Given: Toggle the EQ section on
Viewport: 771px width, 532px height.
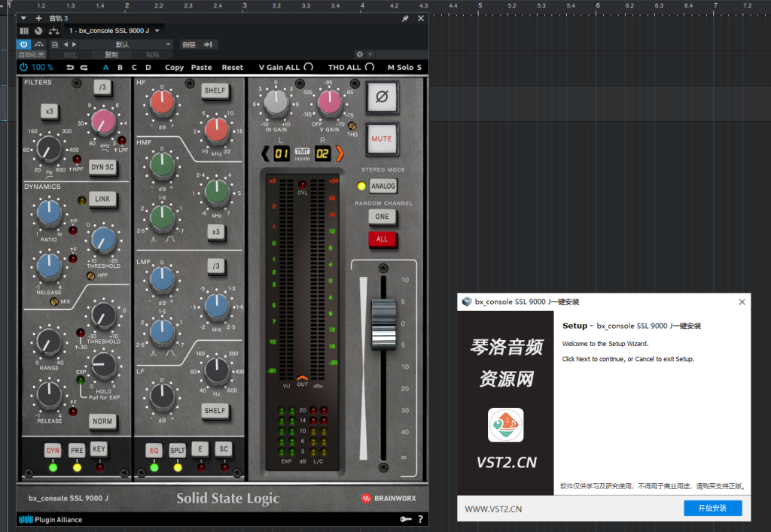Looking at the screenshot, I should (x=154, y=449).
